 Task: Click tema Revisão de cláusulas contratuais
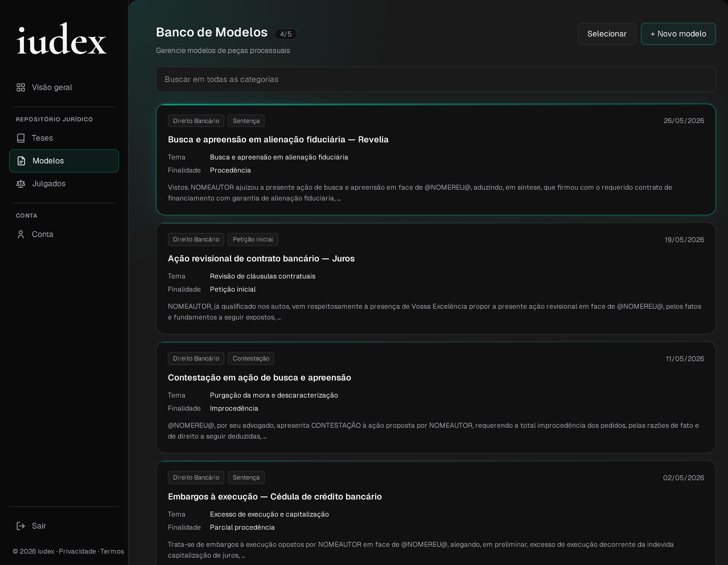pos(262,276)
